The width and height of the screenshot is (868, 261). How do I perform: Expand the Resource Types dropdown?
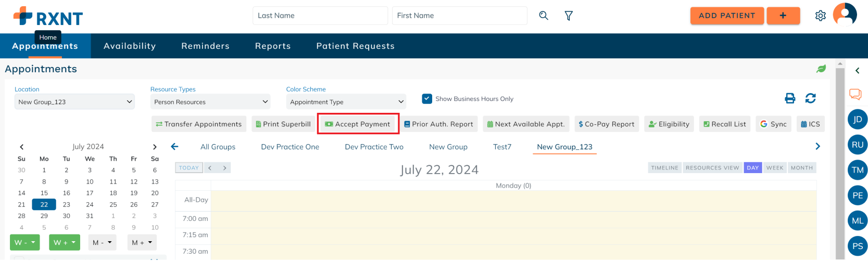click(210, 102)
